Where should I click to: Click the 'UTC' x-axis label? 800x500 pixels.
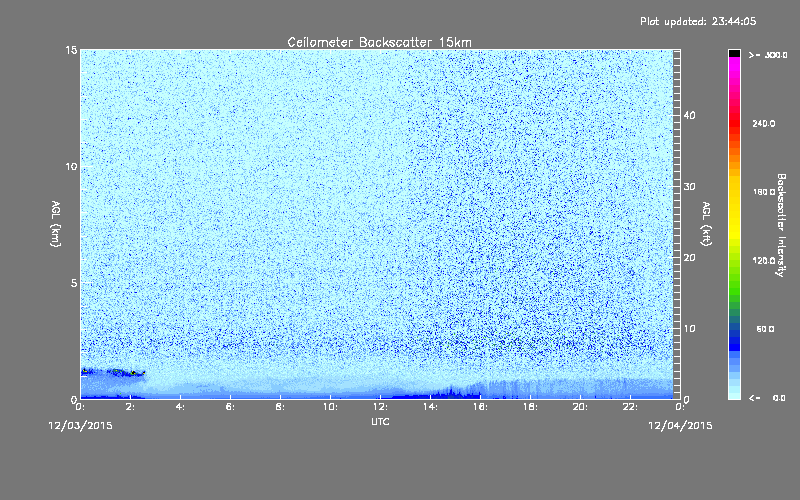380,421
